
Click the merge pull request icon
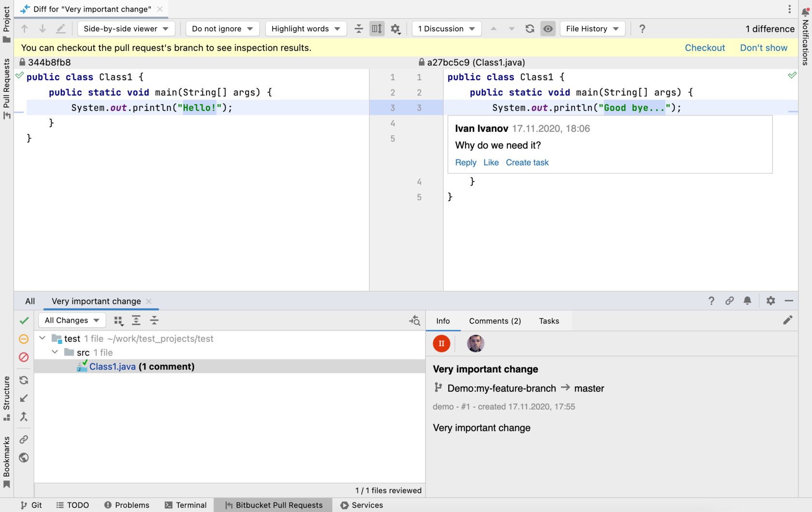click(x=24, y=417)
